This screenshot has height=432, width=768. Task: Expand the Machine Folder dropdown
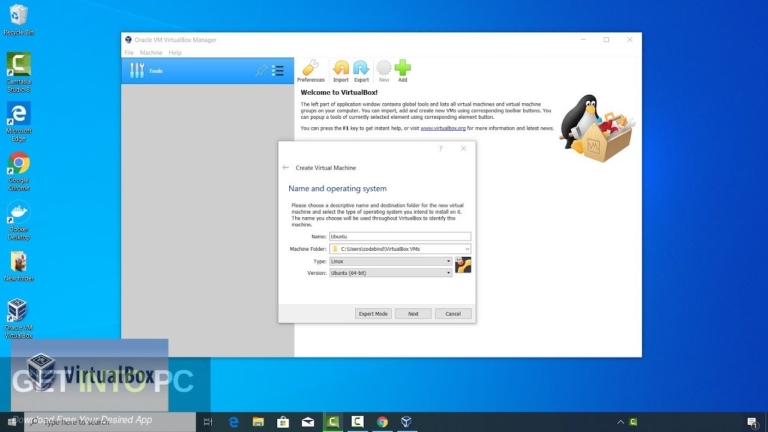[x=467, y=249]
